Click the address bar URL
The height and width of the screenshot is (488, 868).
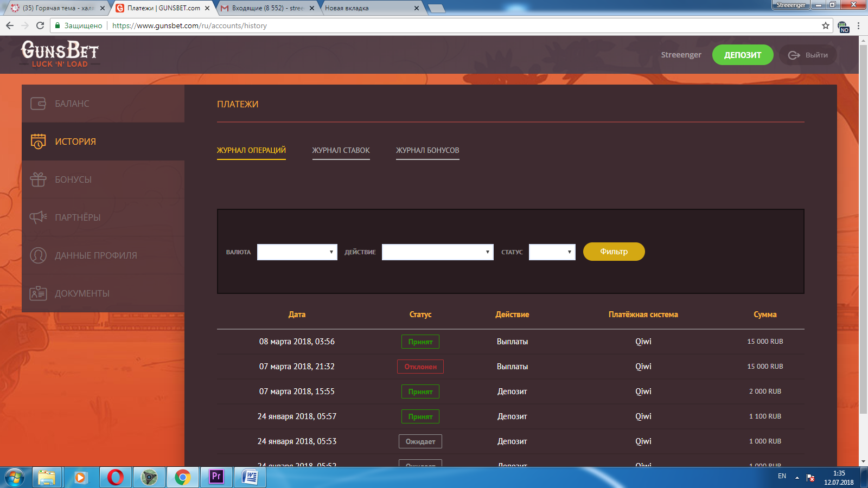tap(189, 25)
